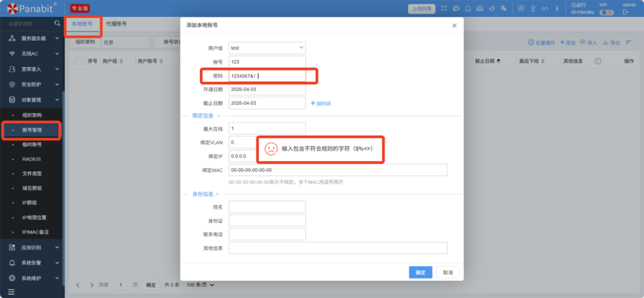The image size is (644, 298).
Task: Click the +添加 button
Action: (x=568, y=42)
